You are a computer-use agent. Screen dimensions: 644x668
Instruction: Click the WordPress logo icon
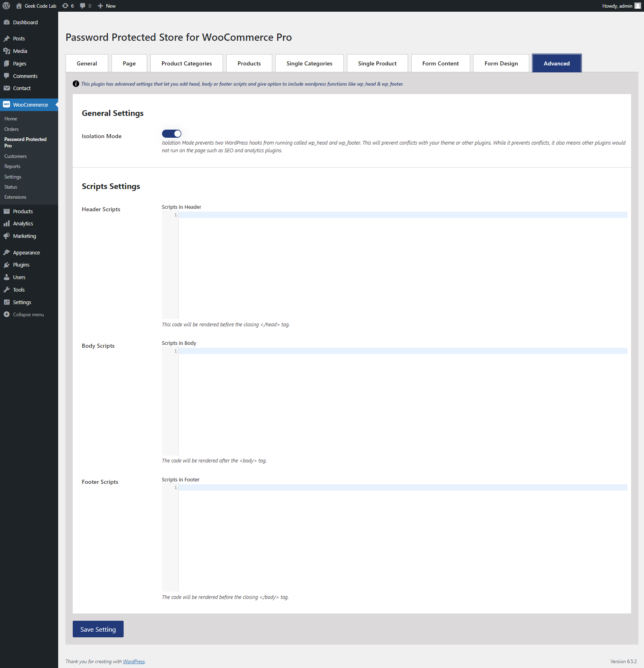[x=6, y=6]
